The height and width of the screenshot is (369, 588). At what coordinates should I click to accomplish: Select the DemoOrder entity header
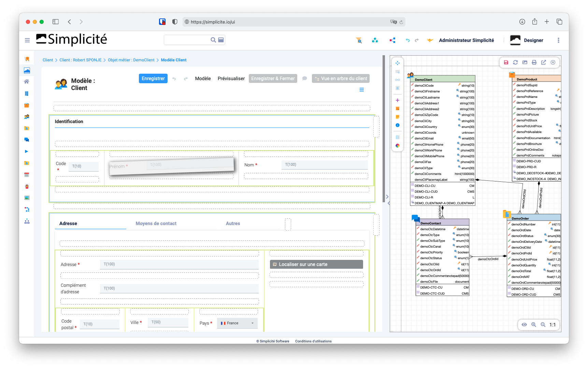534,218
